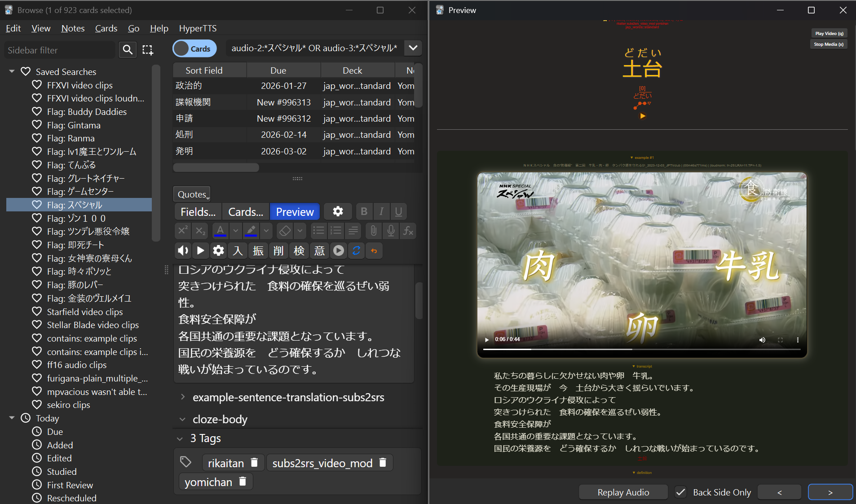Click the 入 toolbar button
Viewport: 856px width, 504px height.
(x=238, y=250)
